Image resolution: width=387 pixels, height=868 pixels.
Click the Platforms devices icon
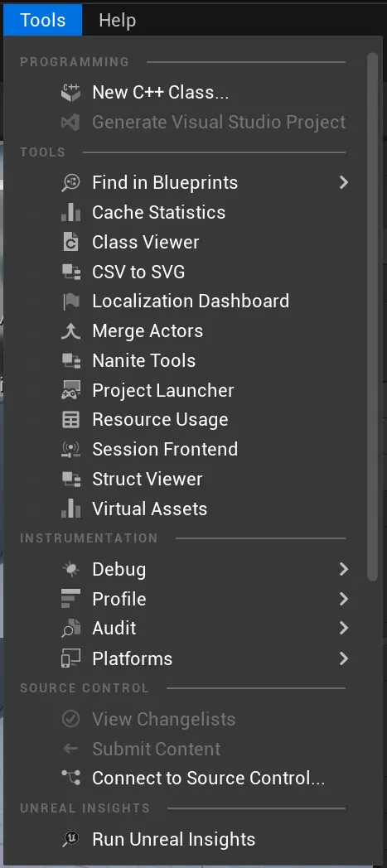[71, 659]
